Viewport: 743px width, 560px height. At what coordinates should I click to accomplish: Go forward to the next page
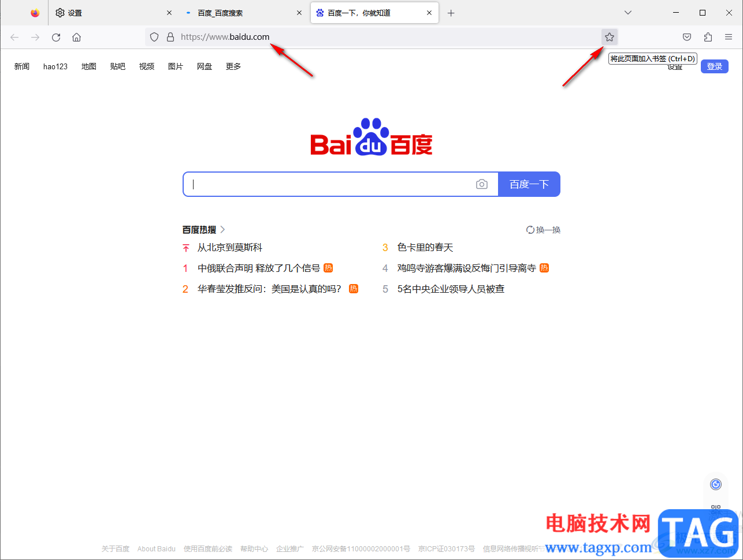[35, 37]
